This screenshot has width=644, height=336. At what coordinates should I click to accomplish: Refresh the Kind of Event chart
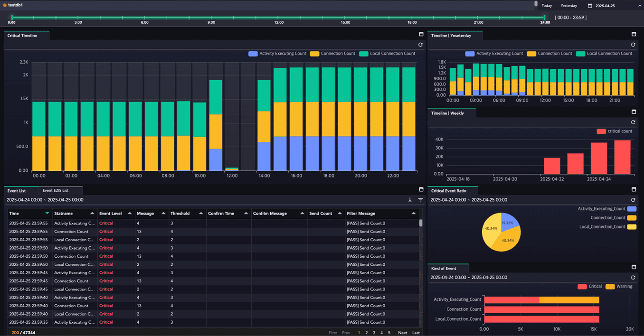pos(633,277)
